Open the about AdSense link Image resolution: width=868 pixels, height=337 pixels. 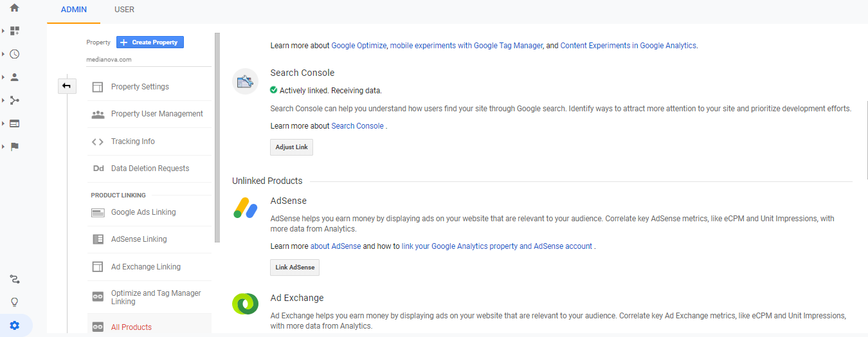tap(336, 246)
